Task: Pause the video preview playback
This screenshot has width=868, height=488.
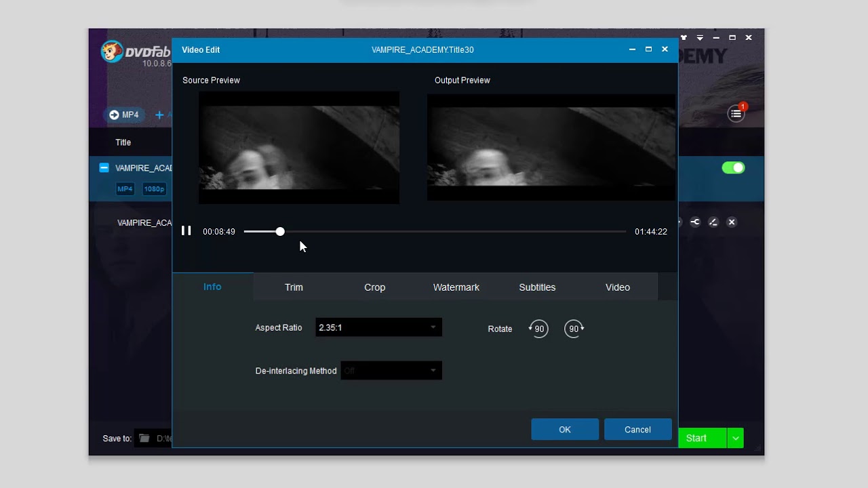Action: (186, 231)
